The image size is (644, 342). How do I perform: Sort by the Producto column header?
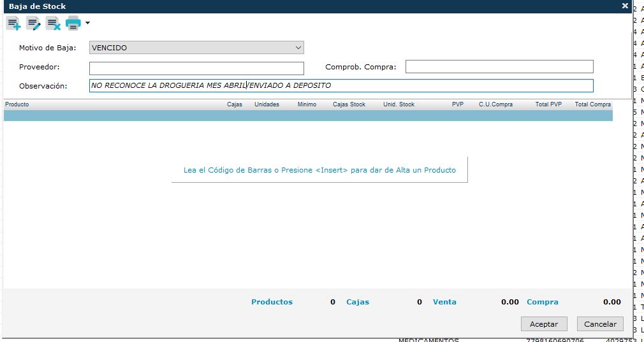(17, 104)
